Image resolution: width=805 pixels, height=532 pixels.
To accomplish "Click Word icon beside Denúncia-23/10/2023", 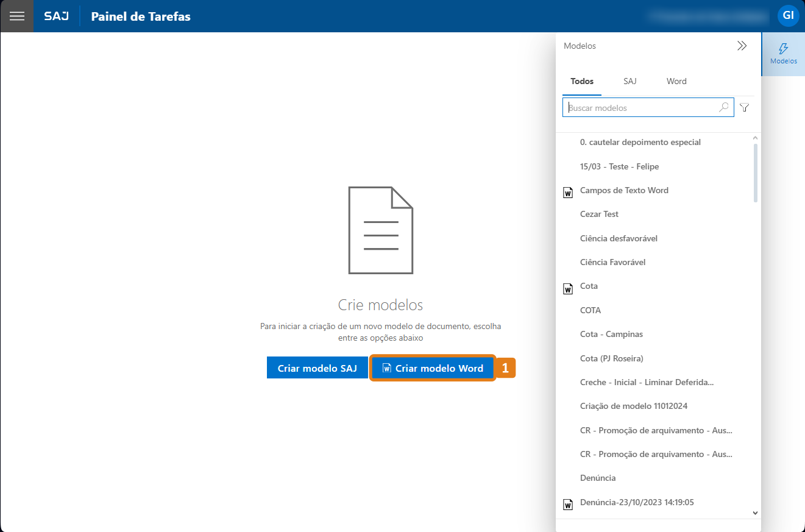I will [568, 505].
